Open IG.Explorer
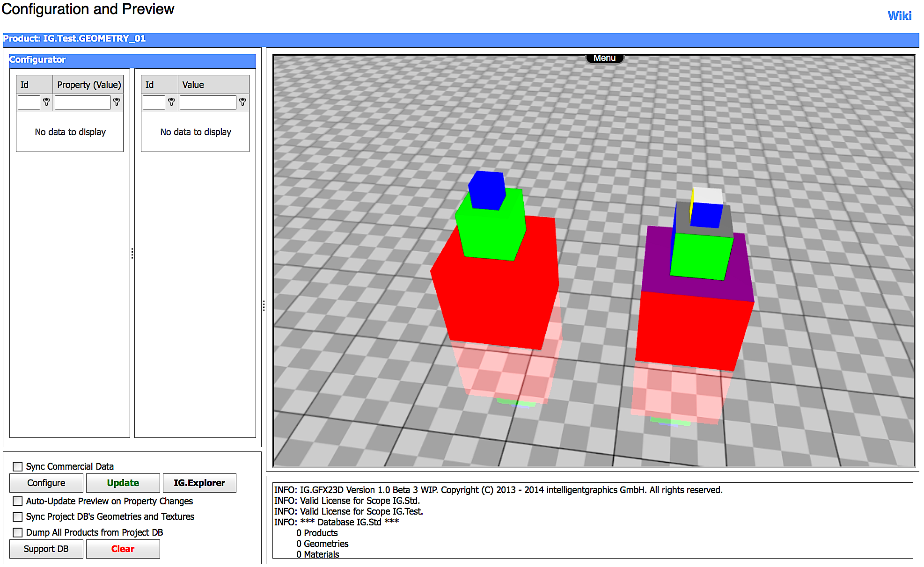924x567 pixels. pyautogui.click(x=199, y=483)
